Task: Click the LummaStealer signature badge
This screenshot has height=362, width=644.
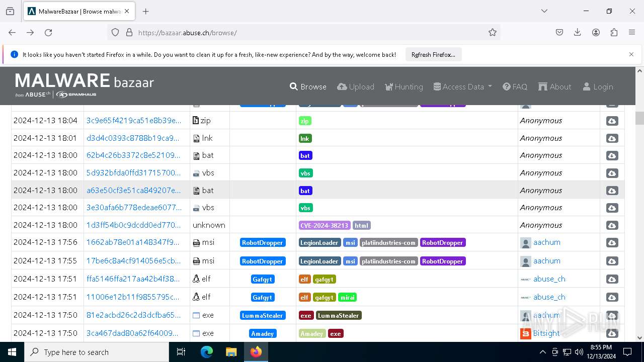Action: [x=263, y=316]
